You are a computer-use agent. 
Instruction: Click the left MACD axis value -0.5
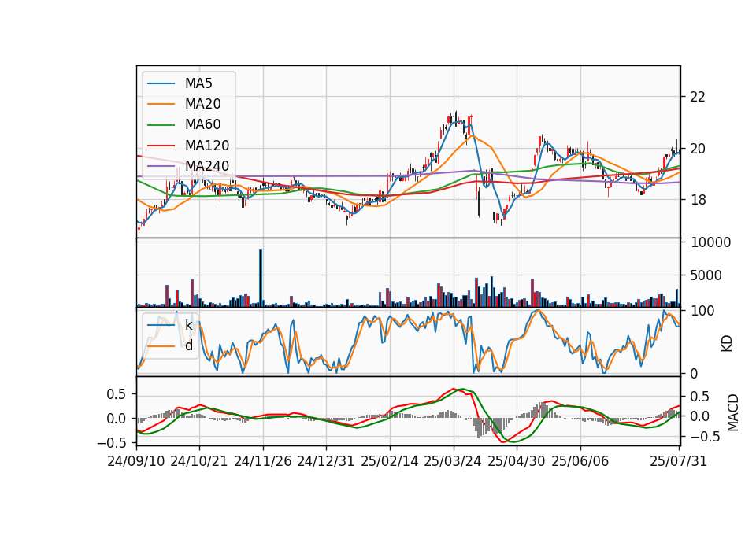coord(111,443)
